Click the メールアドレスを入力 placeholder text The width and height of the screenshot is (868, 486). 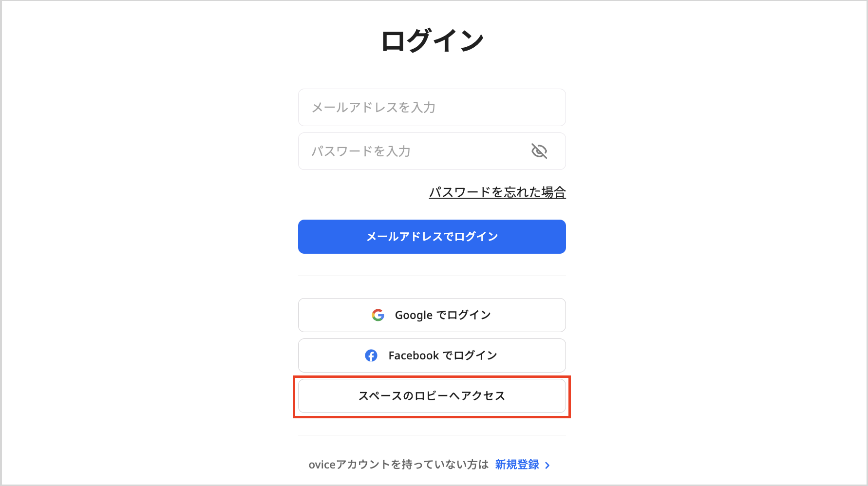[x=374, y=108]
